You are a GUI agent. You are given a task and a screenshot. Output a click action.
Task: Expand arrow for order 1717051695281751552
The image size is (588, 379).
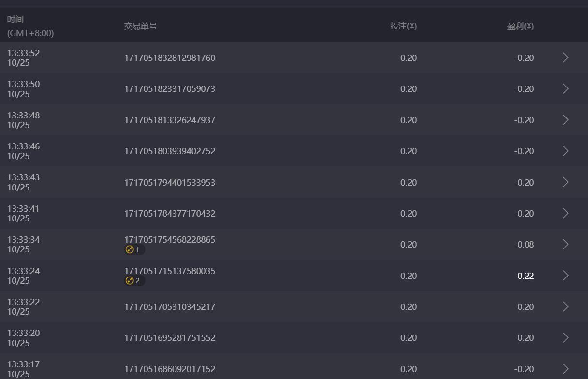565,338
